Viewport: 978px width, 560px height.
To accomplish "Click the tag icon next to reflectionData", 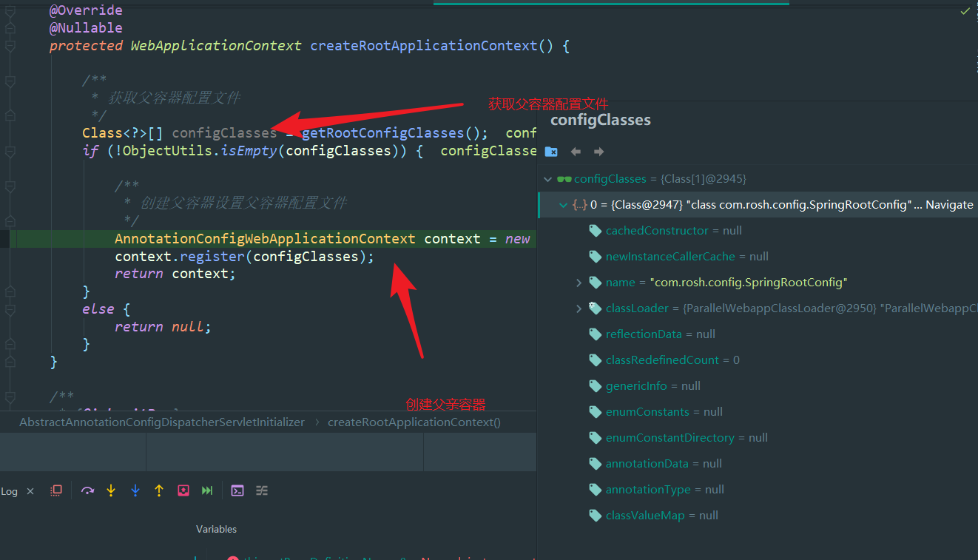I will [595, 334].
